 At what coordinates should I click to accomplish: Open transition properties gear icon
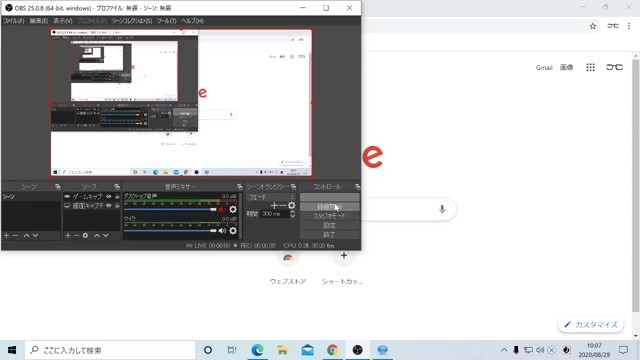tap(291, 206)
